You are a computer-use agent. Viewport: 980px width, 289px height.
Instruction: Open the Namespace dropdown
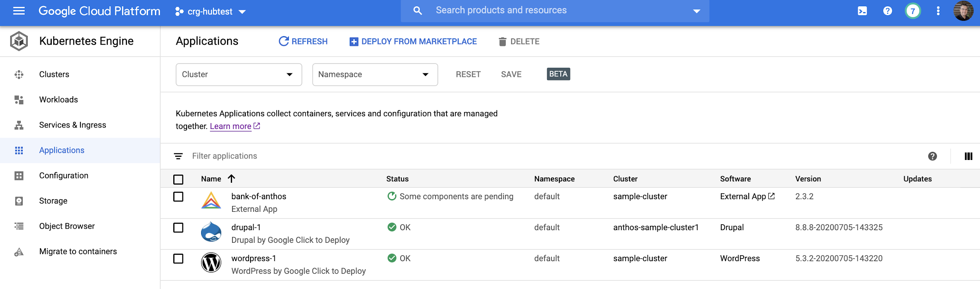[x=375, y=75]
